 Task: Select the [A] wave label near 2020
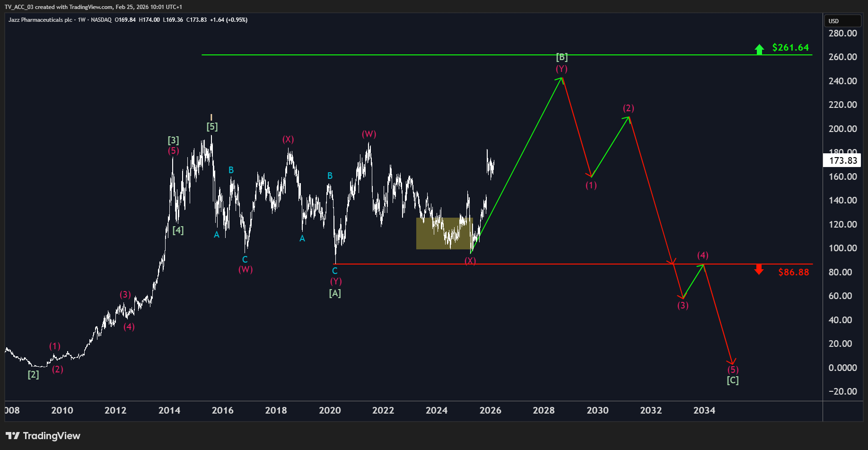tap(335, 293)
